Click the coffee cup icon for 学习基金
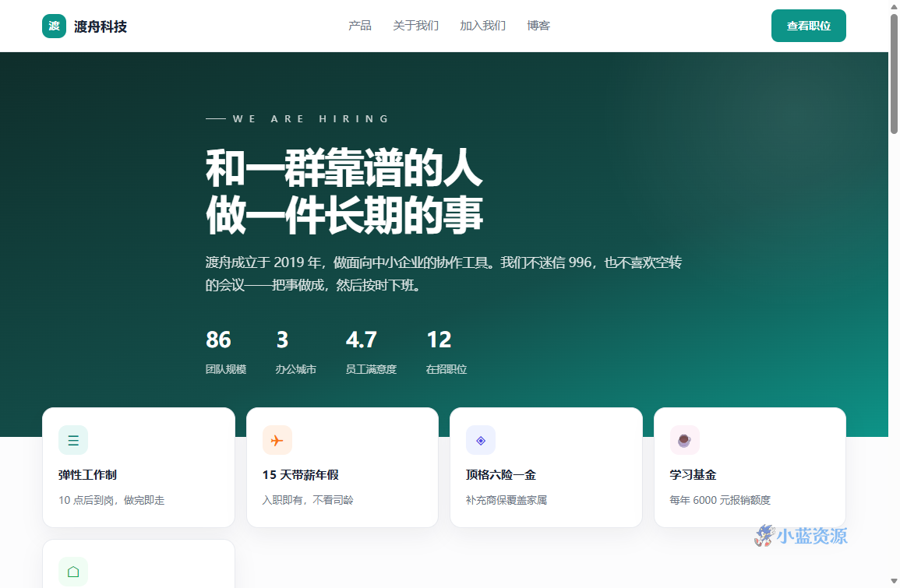This screenshot has height=588, width=900. (684, 440)
